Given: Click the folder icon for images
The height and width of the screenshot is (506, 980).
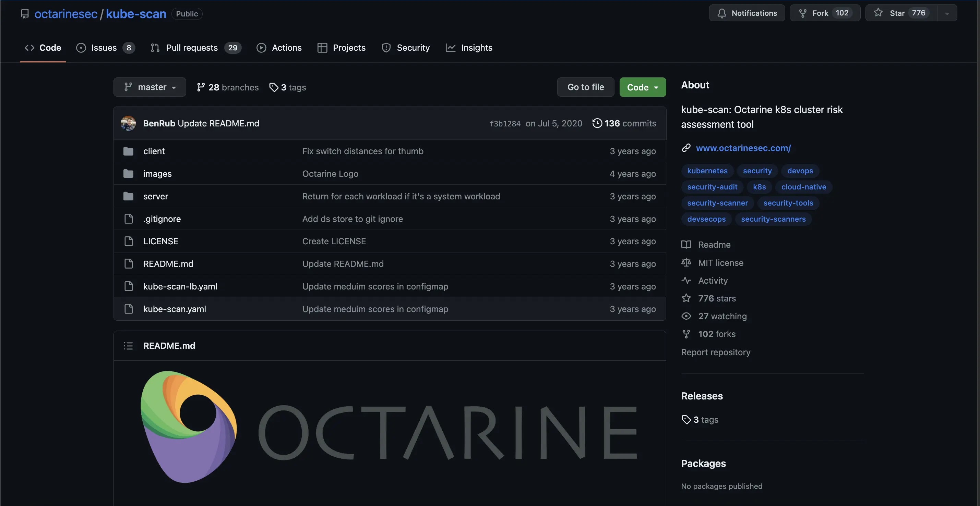Looking at the screenshot, I should click(x=128, y=174).
